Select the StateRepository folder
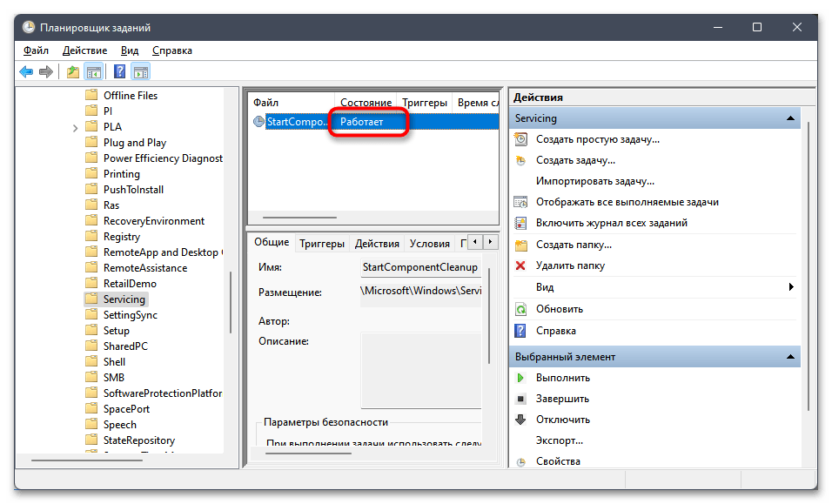Image resolution: width=832 pixels, height=504 pixels. [x=139, y=440]
